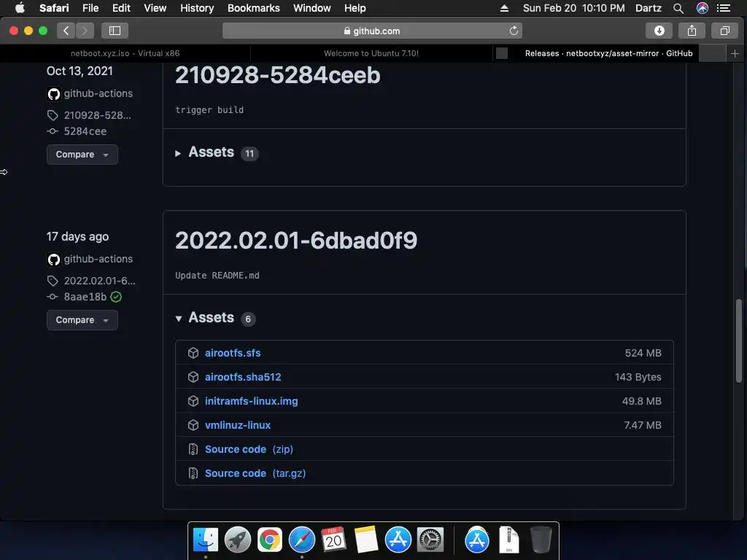Screen dimensions: 747x560
Task: Open the Help menu
Action: pyautogui.click(x=355, y=8)
